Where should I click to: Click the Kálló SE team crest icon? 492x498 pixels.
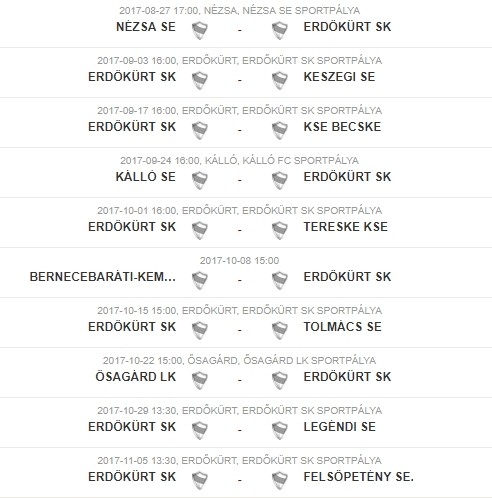(200, 180)
